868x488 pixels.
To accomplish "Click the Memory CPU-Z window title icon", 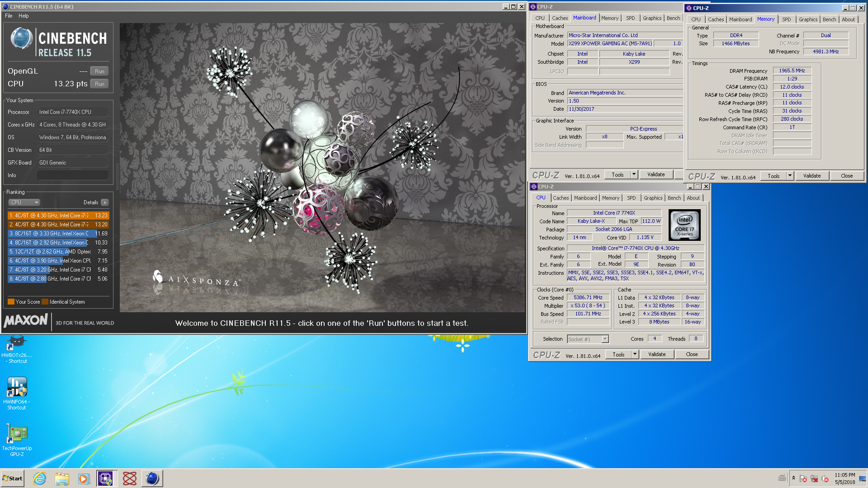I will pos(689,8).
